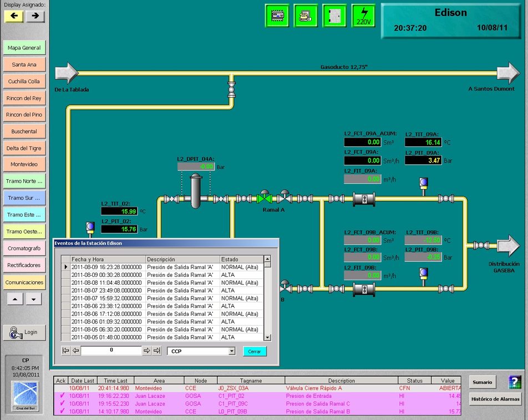Open Comunicaciones display
528x420 pixels.
coord(24,282)
